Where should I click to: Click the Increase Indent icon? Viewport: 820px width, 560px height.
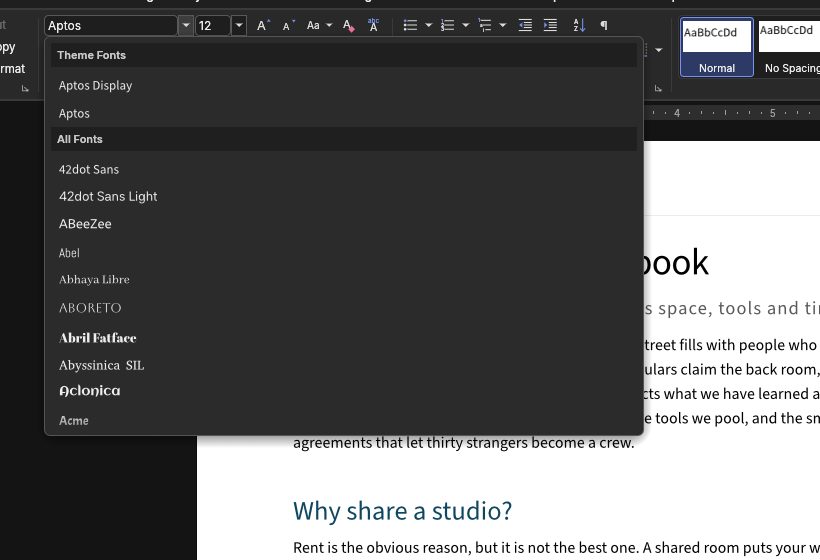[x=550, y=25]
